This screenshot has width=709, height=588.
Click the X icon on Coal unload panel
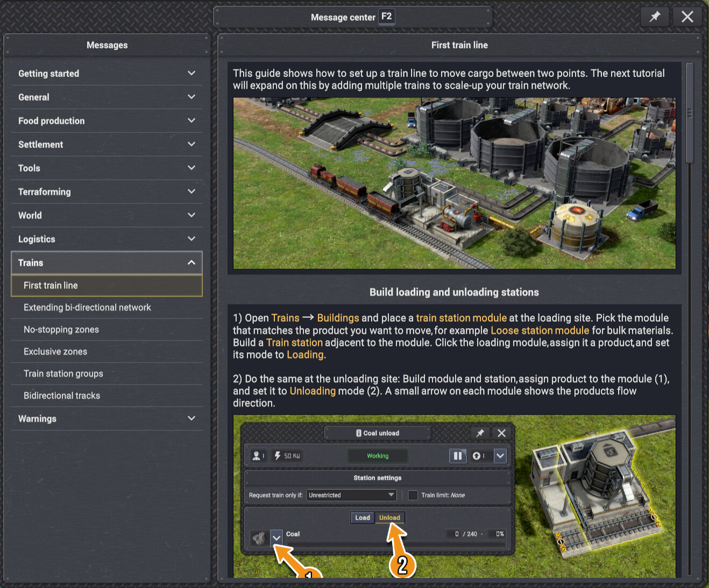pos(501,433)
